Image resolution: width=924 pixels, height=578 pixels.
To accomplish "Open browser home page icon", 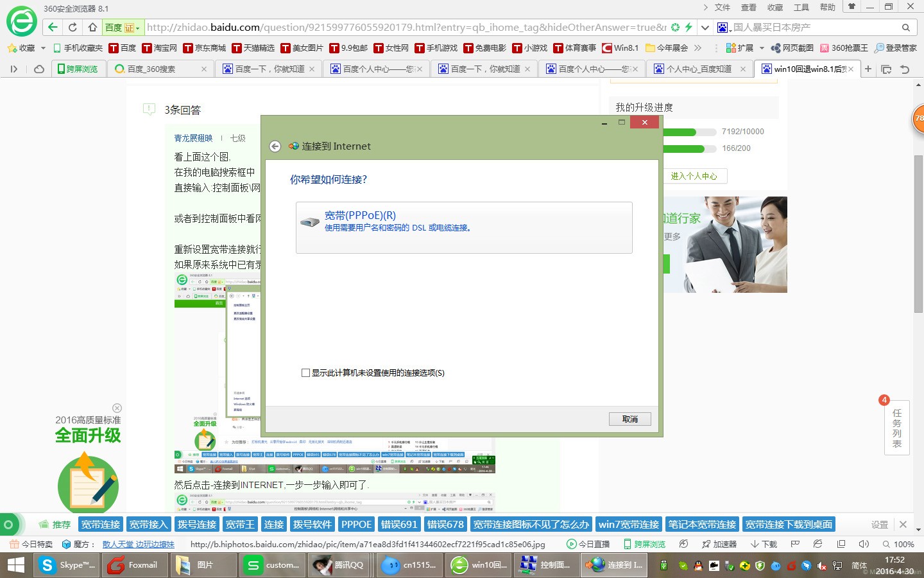I will click(92, 27).
